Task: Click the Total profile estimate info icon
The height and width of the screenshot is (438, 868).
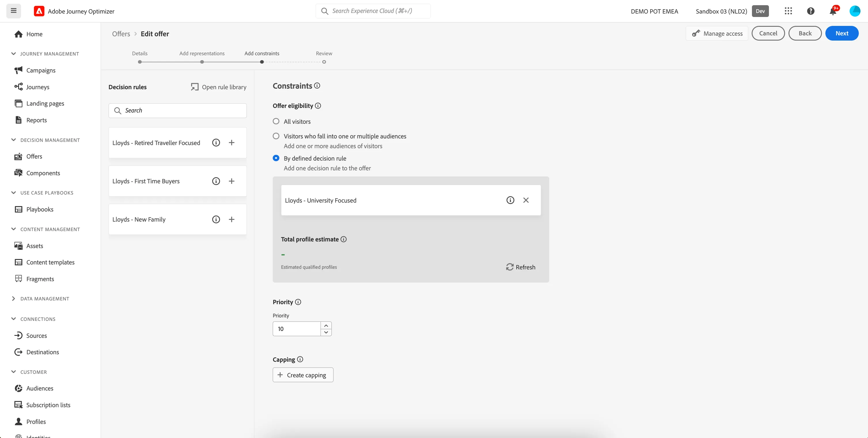Action: click(x=343, y=239)
